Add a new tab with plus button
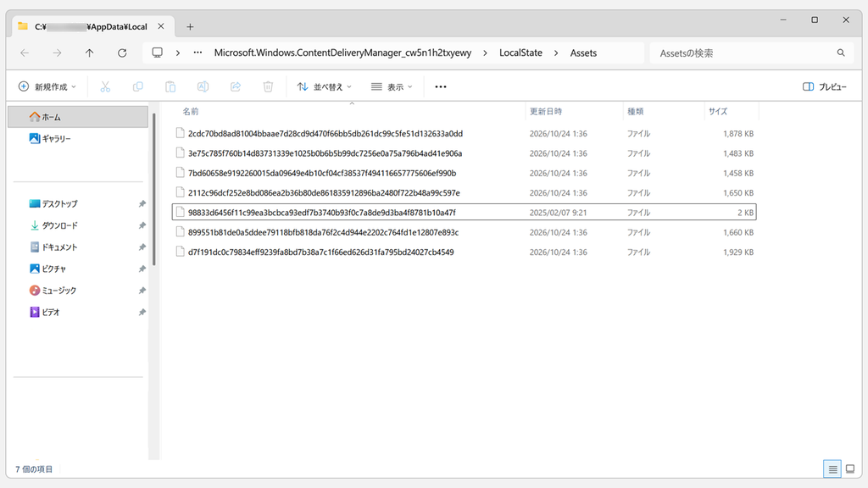This screenshot has width=868, height=488. 190,26
